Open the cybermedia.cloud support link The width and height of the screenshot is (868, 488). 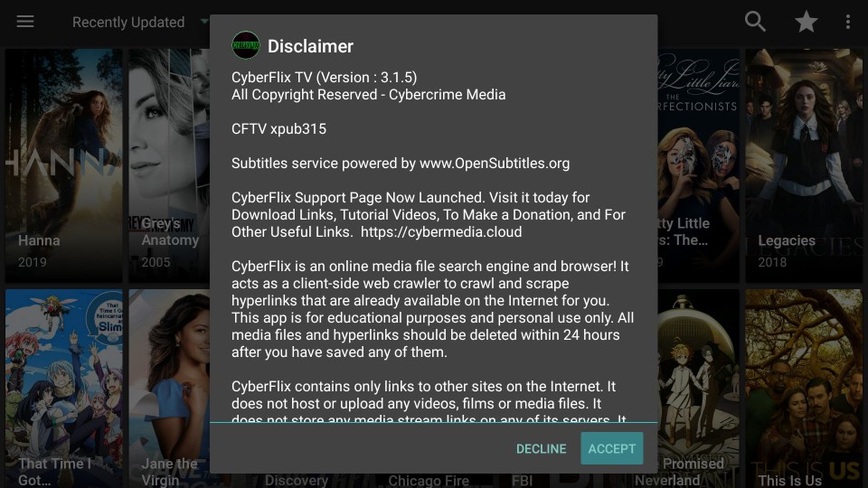441,232
